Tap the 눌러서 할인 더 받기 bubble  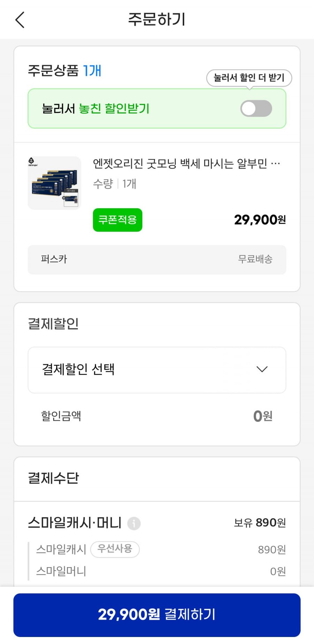[249, 78]
